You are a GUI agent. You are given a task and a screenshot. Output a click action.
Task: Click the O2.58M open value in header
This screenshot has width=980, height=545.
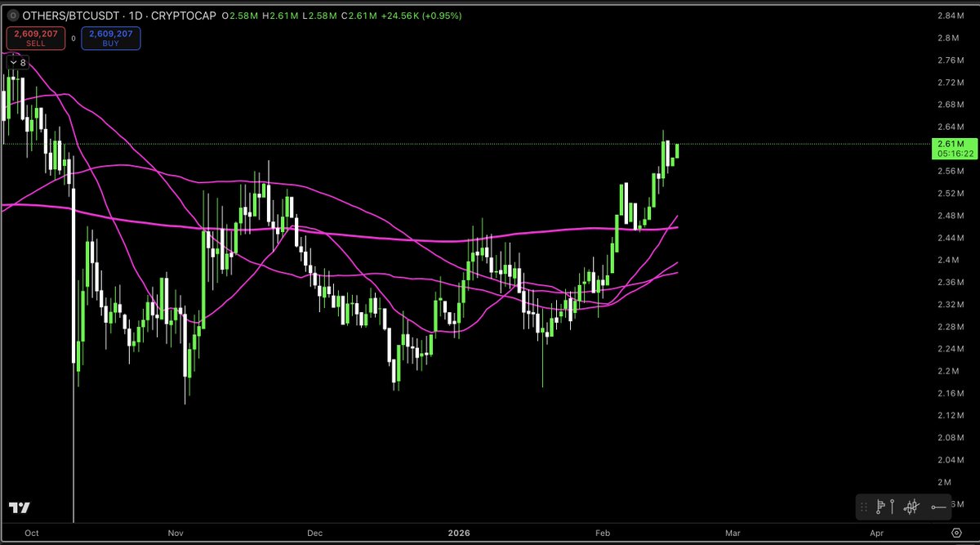[x=241, y=16]
